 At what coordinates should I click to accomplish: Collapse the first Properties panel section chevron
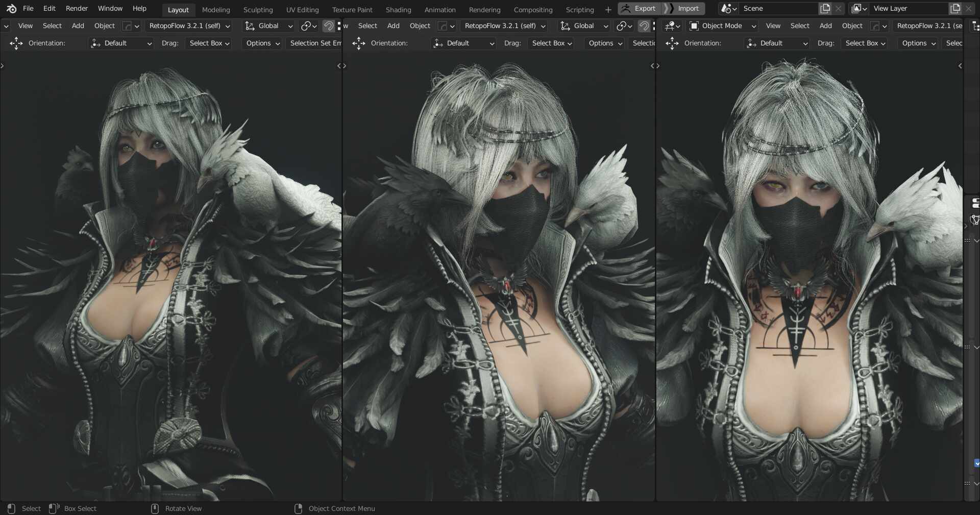pos(976,240)
